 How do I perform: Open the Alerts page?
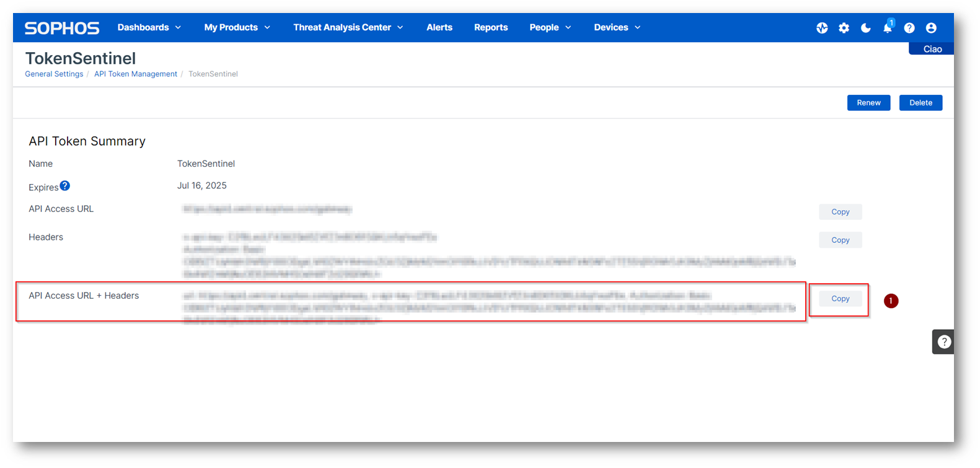tap(439, 27)
